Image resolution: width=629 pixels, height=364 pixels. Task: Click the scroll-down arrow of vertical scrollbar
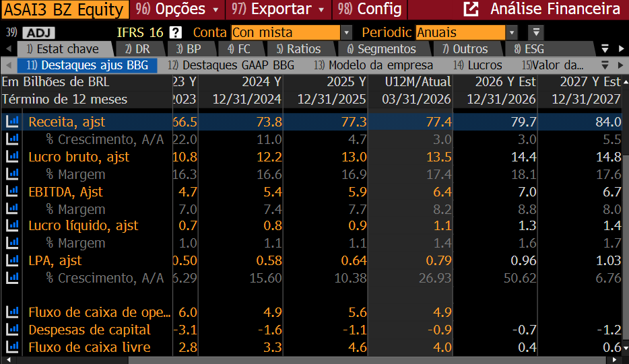point(626,349)
